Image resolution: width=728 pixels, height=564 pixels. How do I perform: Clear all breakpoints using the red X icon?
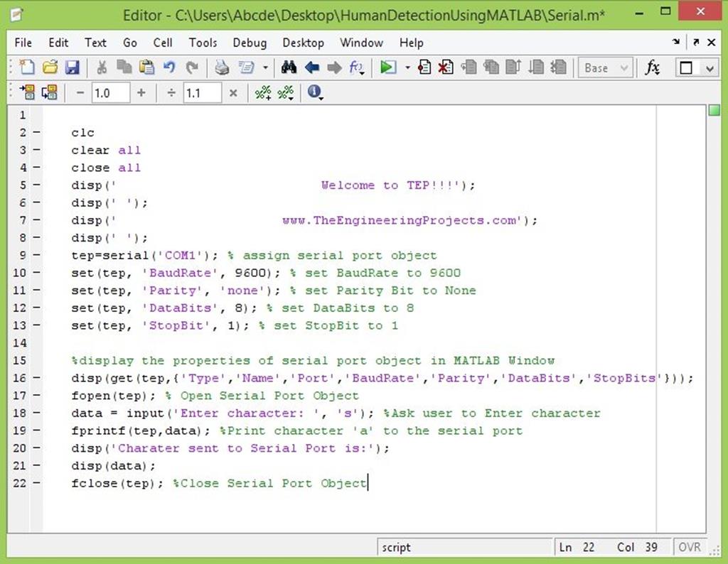pyautogui.click(x=445, y=67)
